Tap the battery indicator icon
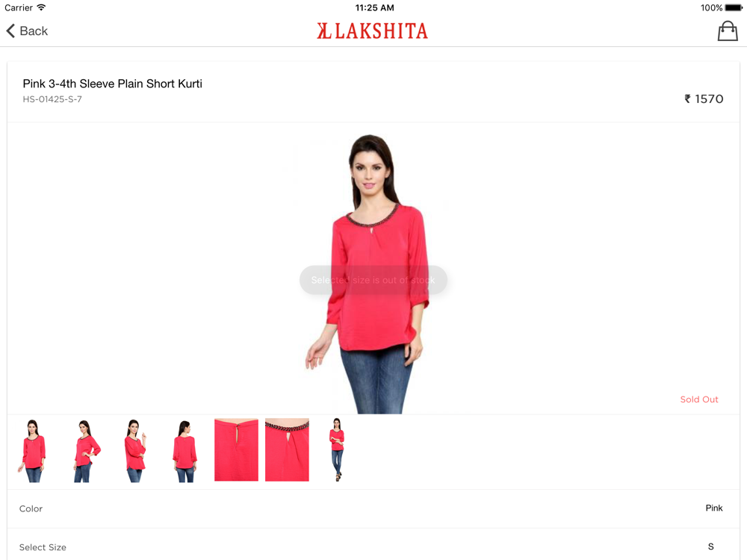The image size is (747, 560). [x=734, y=7]
